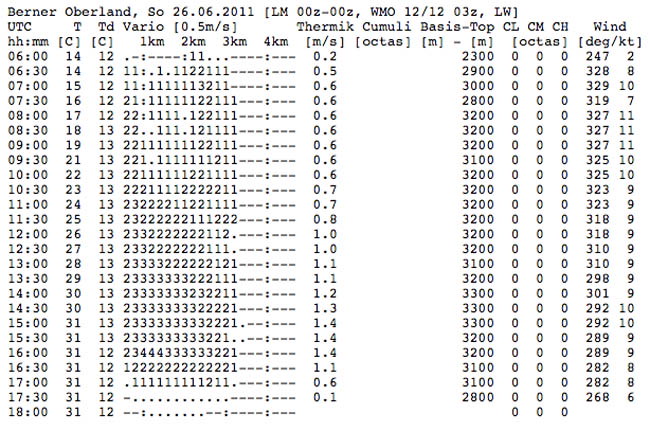This screenshot has width=650, height=431.
Task: Click the Thermik value 0.1 at 17:30
Action: point(325,397)
